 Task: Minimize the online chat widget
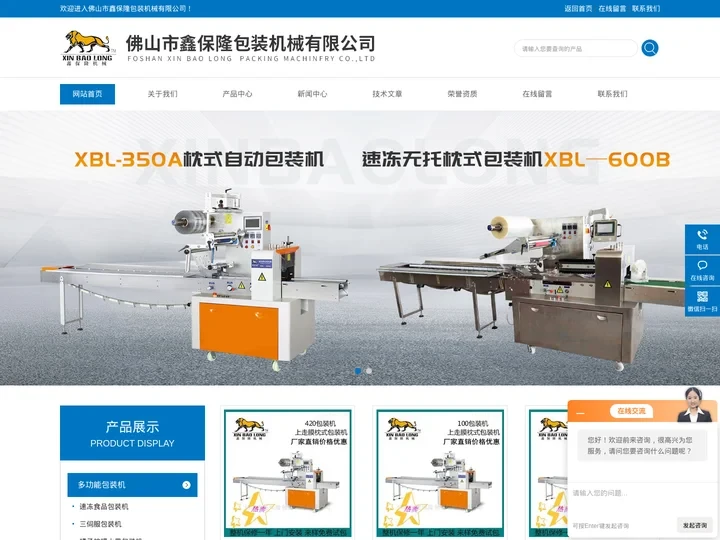580,413
